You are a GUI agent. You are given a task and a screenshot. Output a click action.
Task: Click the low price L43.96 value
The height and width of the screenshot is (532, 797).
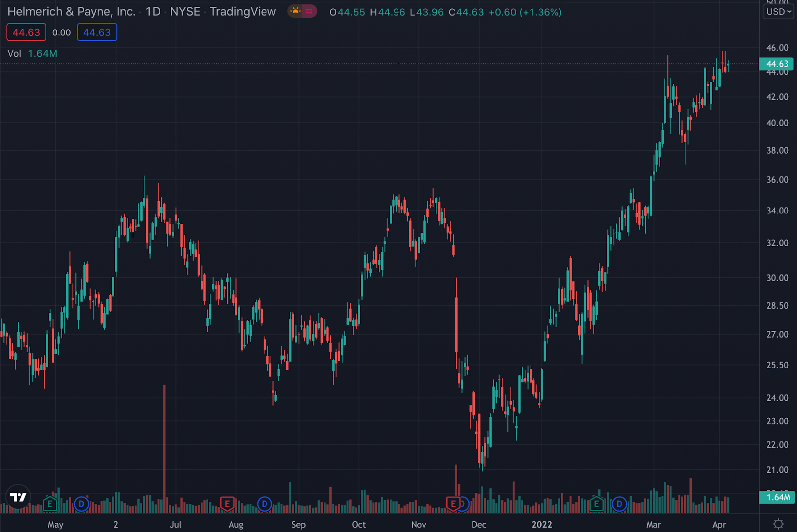(x=427, y=12)
